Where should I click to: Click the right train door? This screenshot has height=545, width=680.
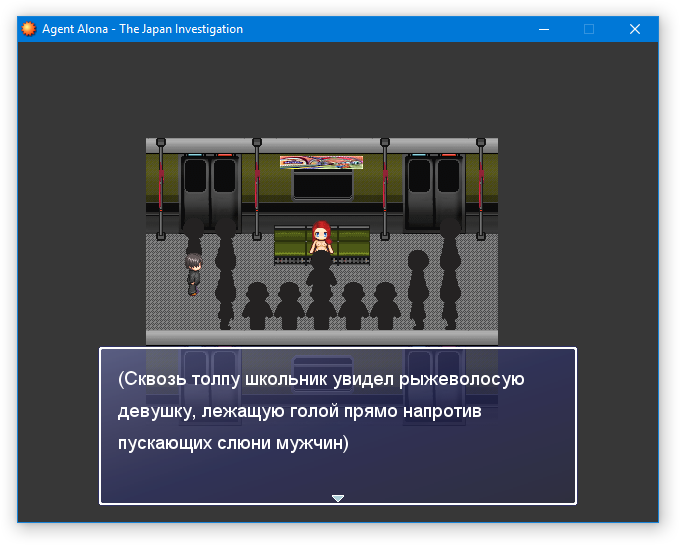point(433,190)
